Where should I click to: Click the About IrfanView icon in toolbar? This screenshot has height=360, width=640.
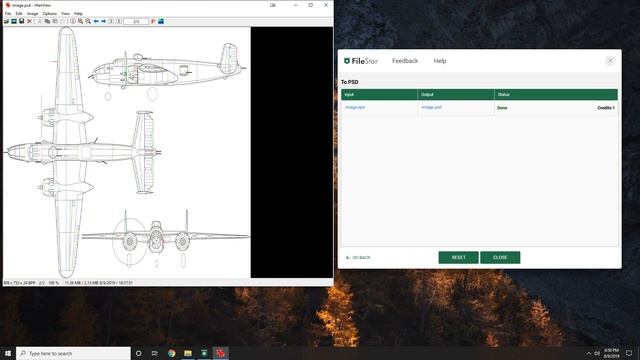coord(161,21)
